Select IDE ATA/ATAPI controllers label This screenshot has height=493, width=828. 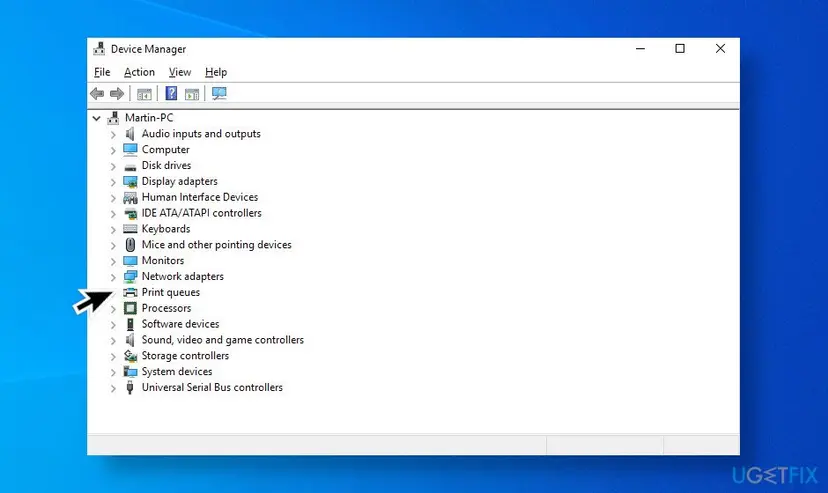(x=201, y=213)
